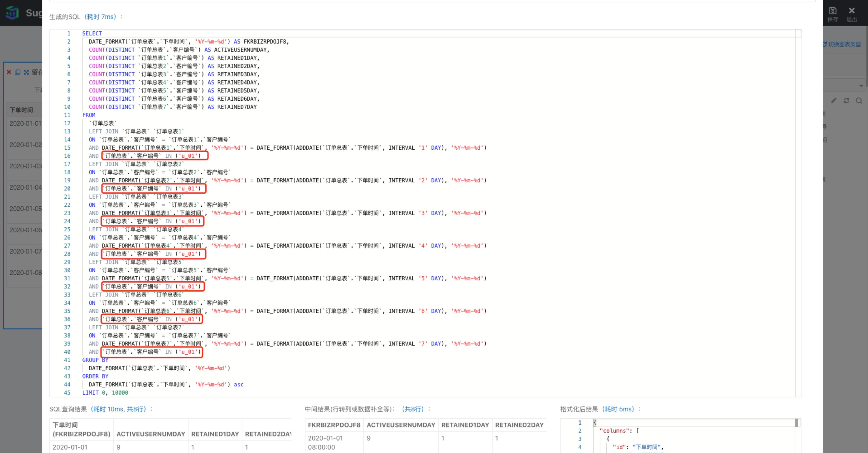868x453 pixels.
Task: Click the SQL editor vertical scrollbar
Action: pos(798,213)
